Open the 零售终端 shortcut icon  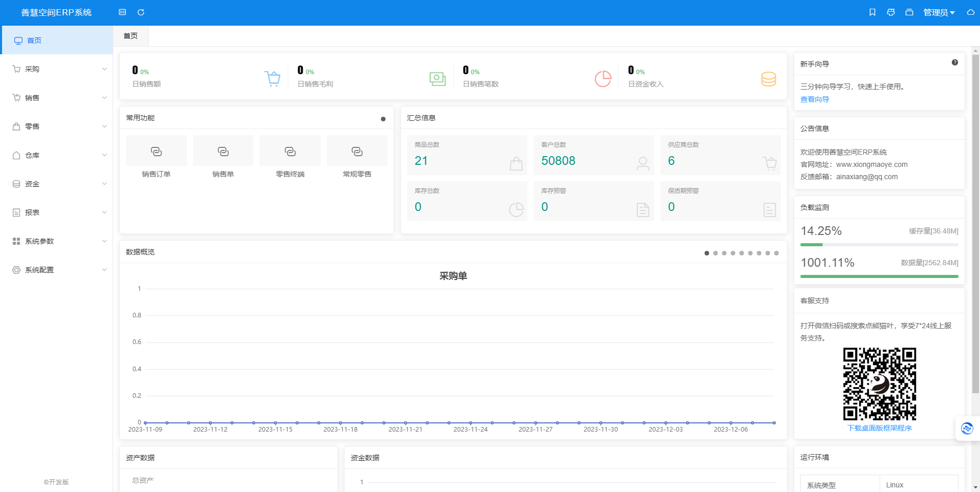tap(290, 151)
